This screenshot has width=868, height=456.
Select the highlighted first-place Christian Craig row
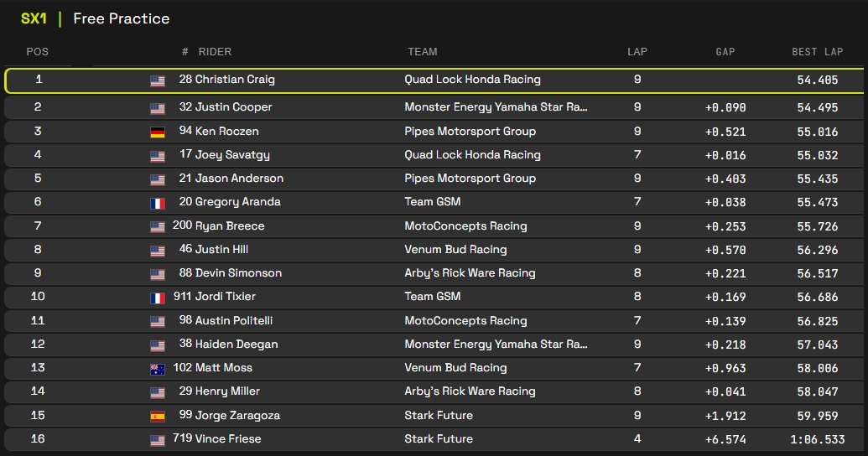click(434, 80)
